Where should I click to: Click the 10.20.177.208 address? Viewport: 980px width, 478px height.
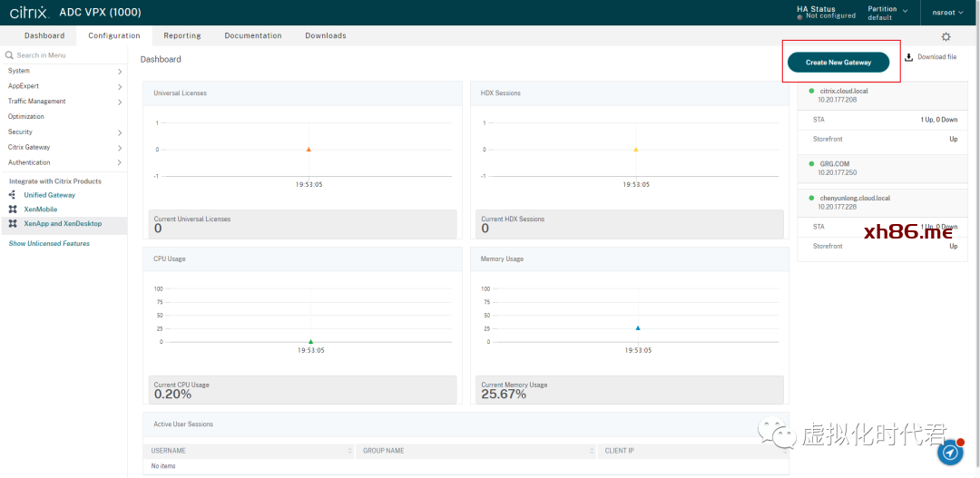[x=838, y=100]
